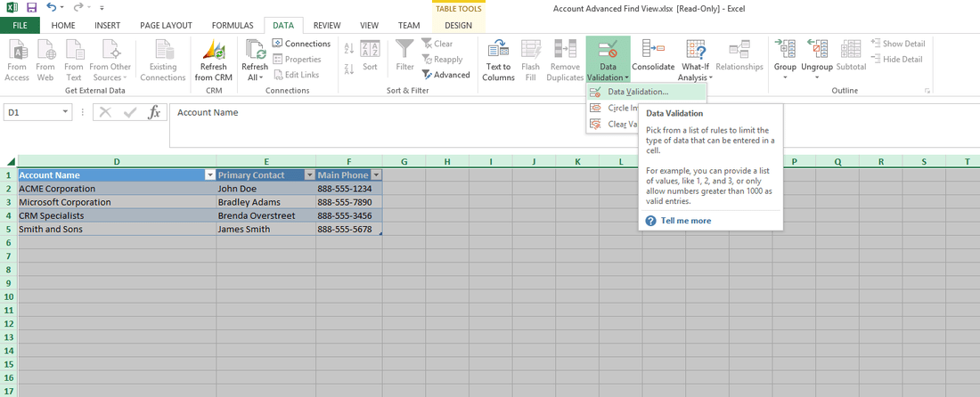Select Data Validation... menu entry
The image size is (980, 397).
pyautogui.click(x=646, y=92)
